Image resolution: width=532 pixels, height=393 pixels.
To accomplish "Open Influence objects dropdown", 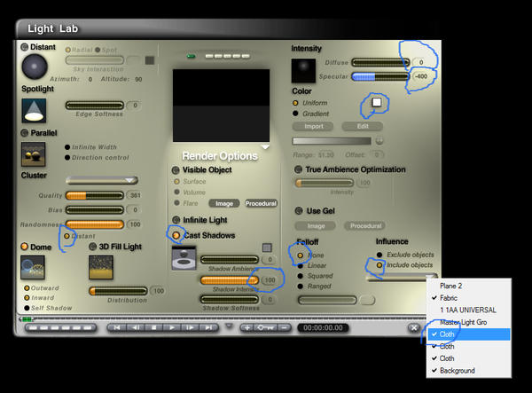I will click(x=402, y=277).
